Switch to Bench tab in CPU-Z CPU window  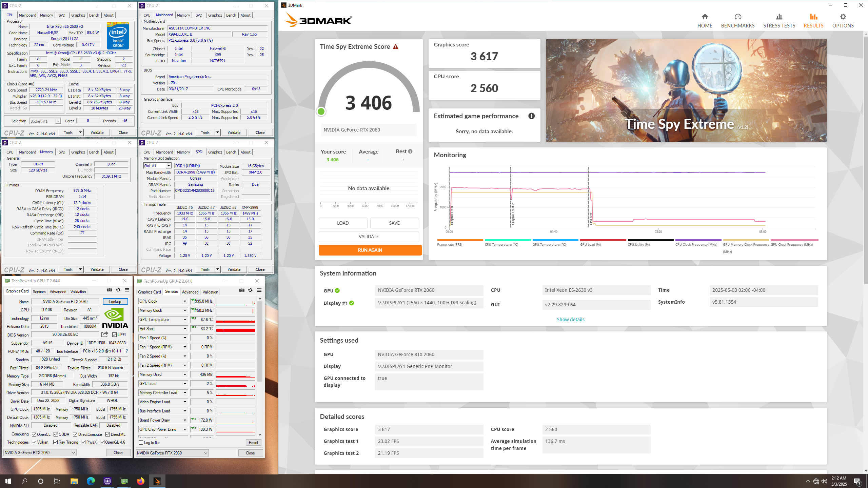tap(94, 15)
